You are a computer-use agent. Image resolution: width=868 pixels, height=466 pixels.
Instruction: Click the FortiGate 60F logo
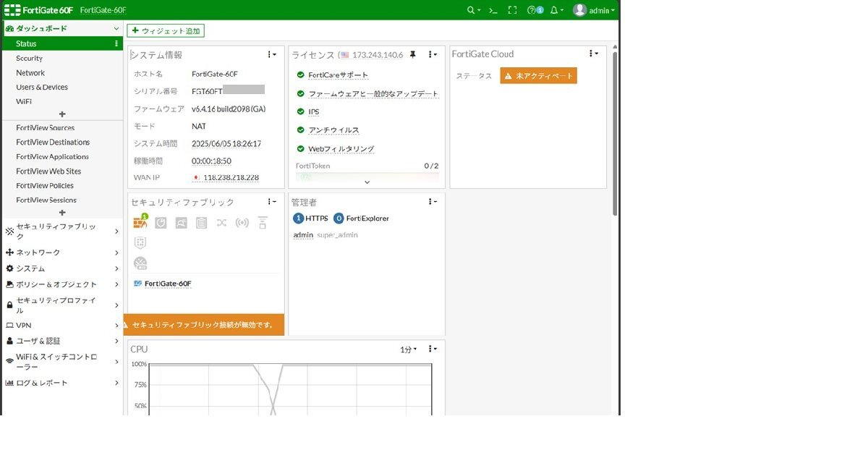click(x=38, y=10)
